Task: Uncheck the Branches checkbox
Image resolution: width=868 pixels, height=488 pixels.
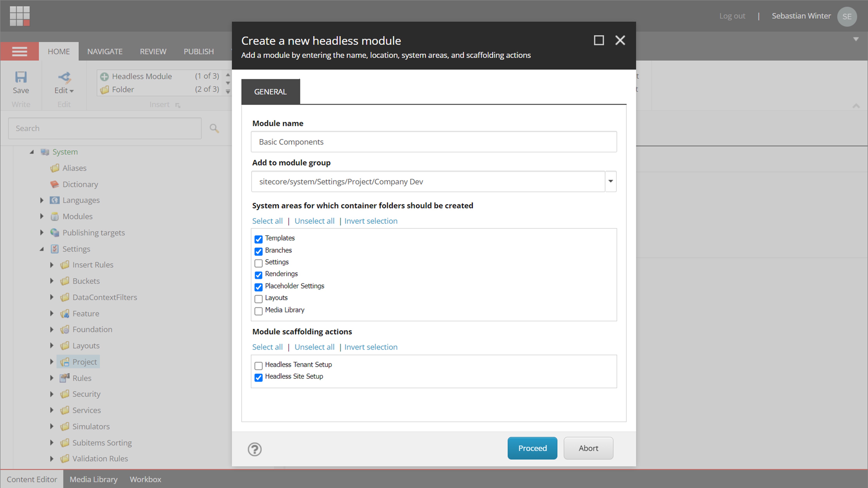Action: (258, 252)
